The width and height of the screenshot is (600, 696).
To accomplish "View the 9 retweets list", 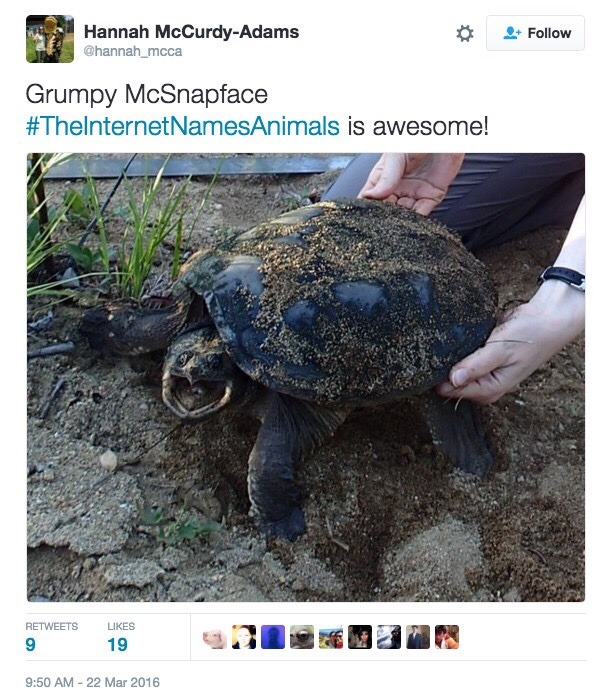I will (51, 637).
